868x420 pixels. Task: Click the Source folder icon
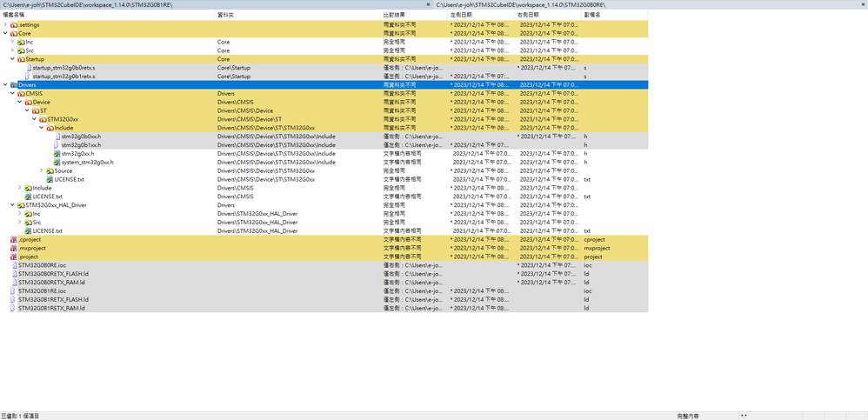pos(50,171)
